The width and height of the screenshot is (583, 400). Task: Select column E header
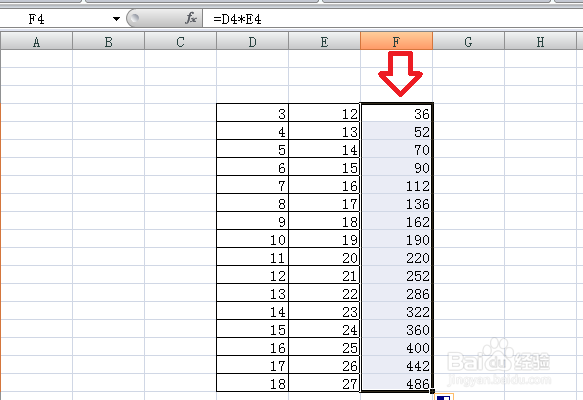[324, 41]
